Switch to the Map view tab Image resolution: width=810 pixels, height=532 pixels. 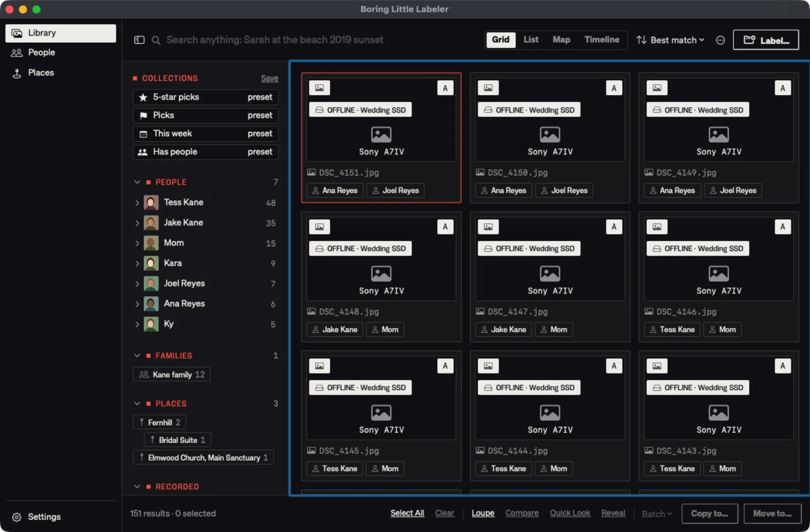pos(561,39)
